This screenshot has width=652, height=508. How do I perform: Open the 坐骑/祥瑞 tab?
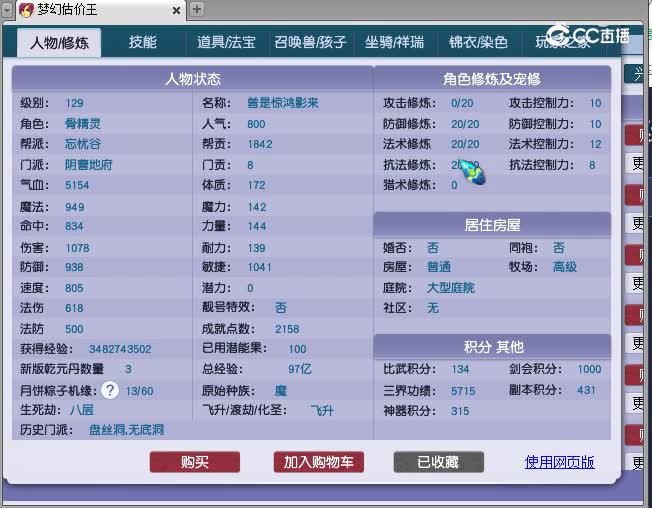coord(394,42)
